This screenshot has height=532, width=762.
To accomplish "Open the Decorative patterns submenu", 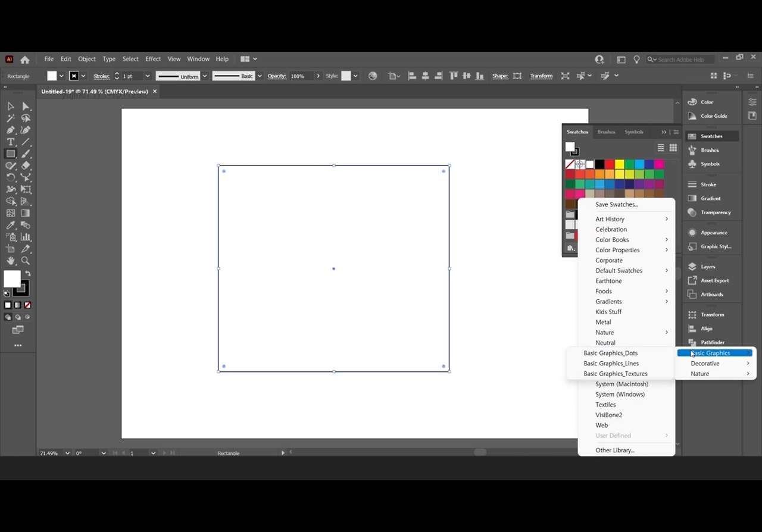I will [716, 364].
